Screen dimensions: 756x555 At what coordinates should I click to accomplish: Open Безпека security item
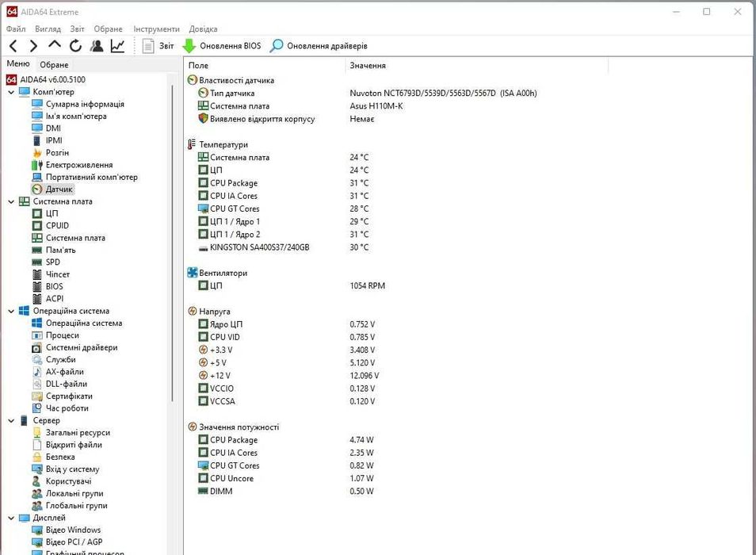54,457
